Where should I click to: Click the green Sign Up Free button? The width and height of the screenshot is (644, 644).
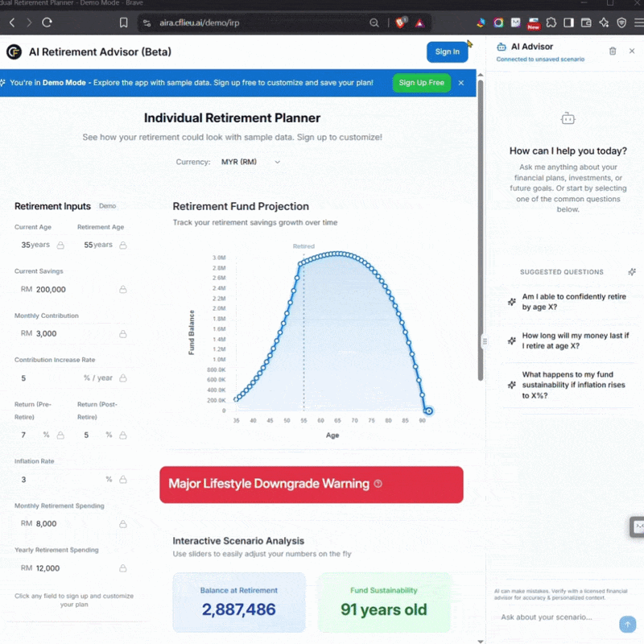[x=421, y=83]
